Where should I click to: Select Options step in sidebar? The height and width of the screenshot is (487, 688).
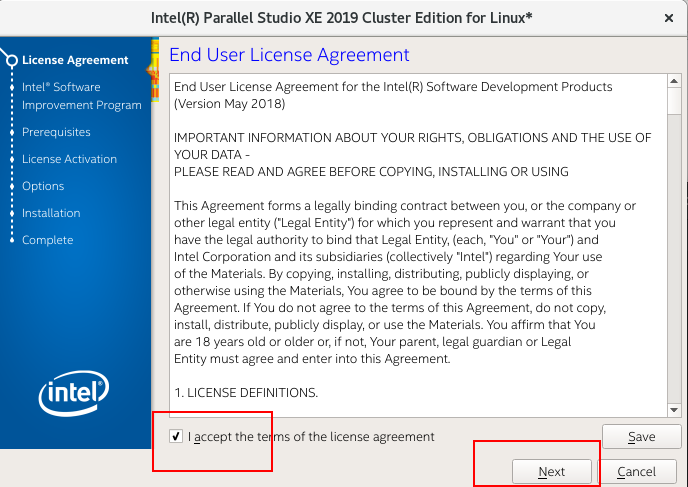tap(43, 186)
